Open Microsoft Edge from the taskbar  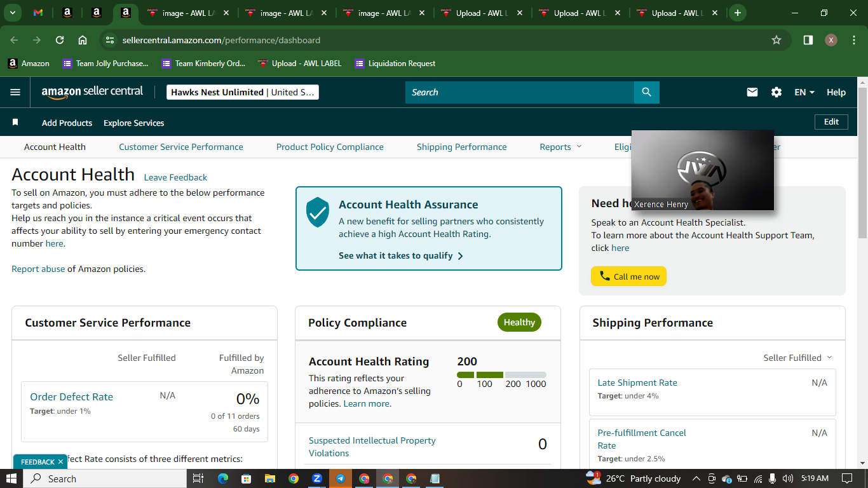(223, 478)
